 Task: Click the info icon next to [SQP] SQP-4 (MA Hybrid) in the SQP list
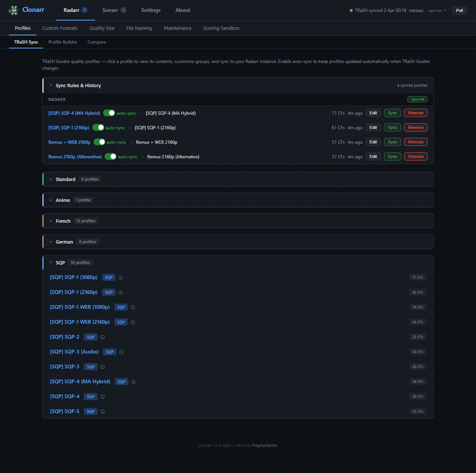click(x=133, y=381)
